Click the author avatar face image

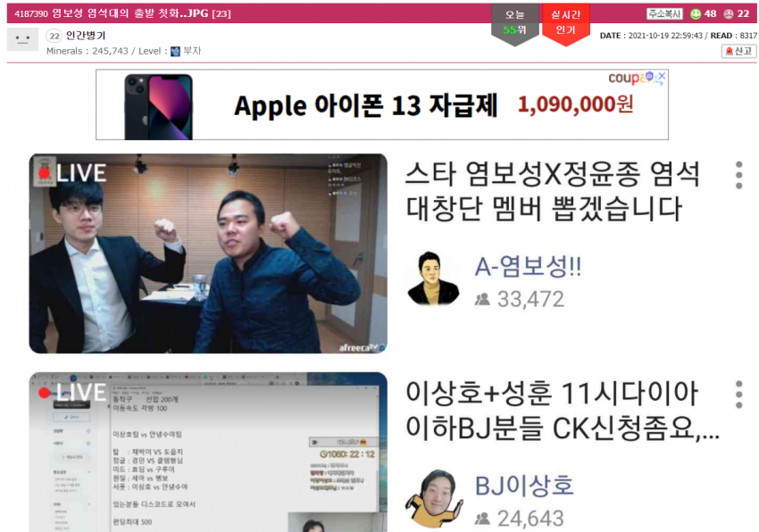22,38
